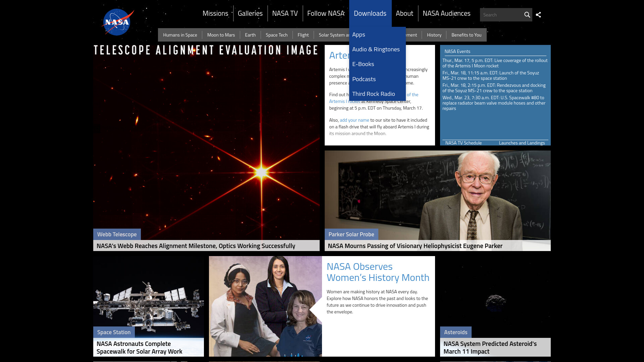The height and width of the screenshot is (362, 644).
Task: Select Third Rock Radio entry
Action: [x=377, y=94]
